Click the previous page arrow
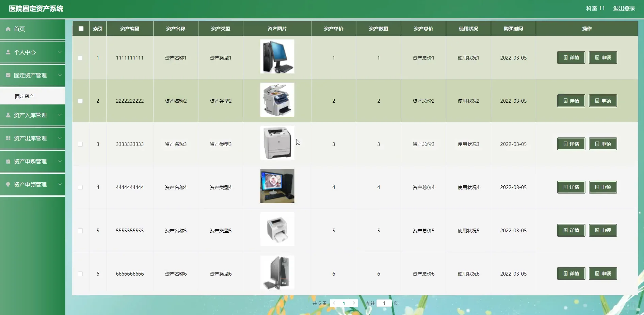The image size is (644, 315). (x=334, y=303)
